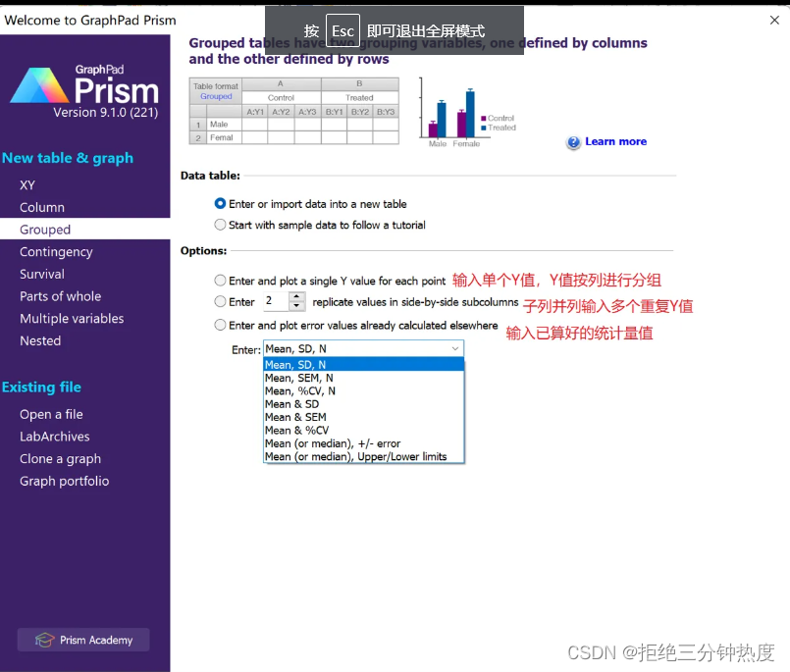Select the Parts of whole table type
This screenshot has height=672, width=790.
[x=60, y=296]
